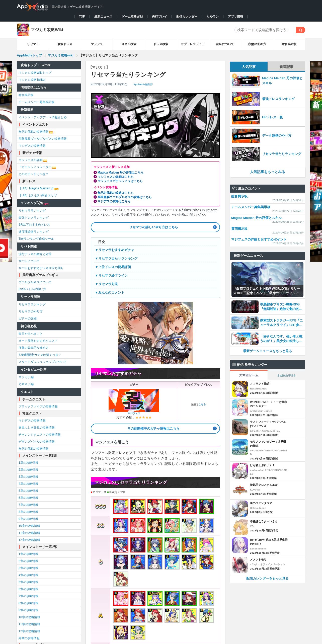The height and width of the screenshot is (644, 322).
Task: Open Magica Maiden 丹 popular article thumbnail
Action: coord(246,81)
